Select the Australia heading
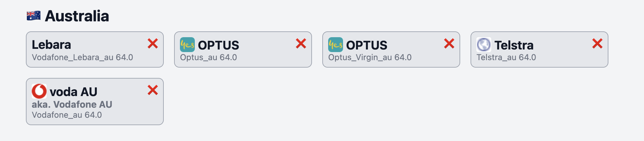Screen dimensions: 644x141 click(77, 16)
